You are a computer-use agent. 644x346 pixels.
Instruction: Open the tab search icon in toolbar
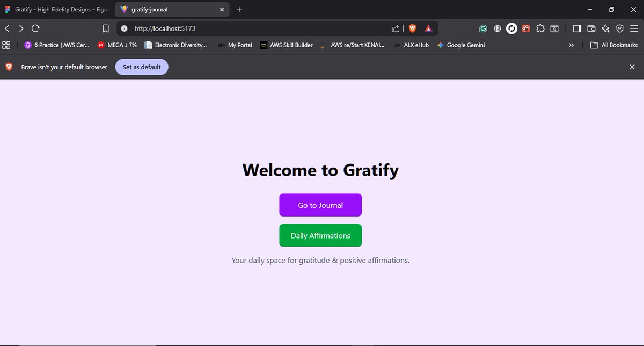(x=554, y=28)
